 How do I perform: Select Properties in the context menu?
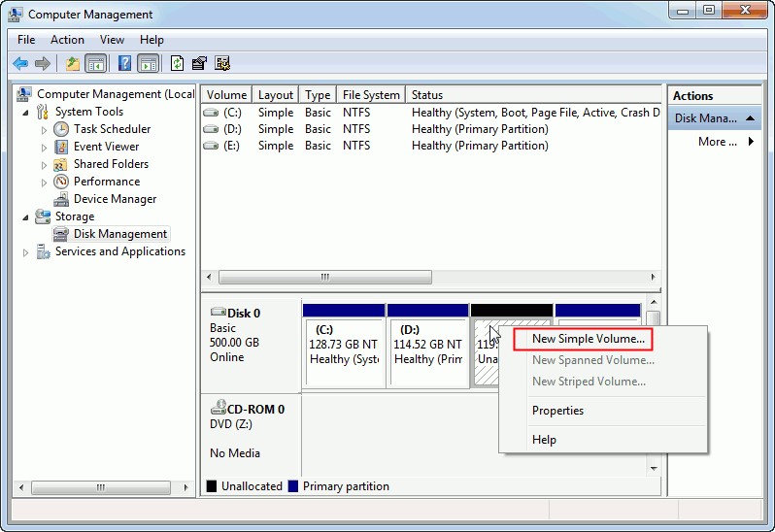[557, 411]
